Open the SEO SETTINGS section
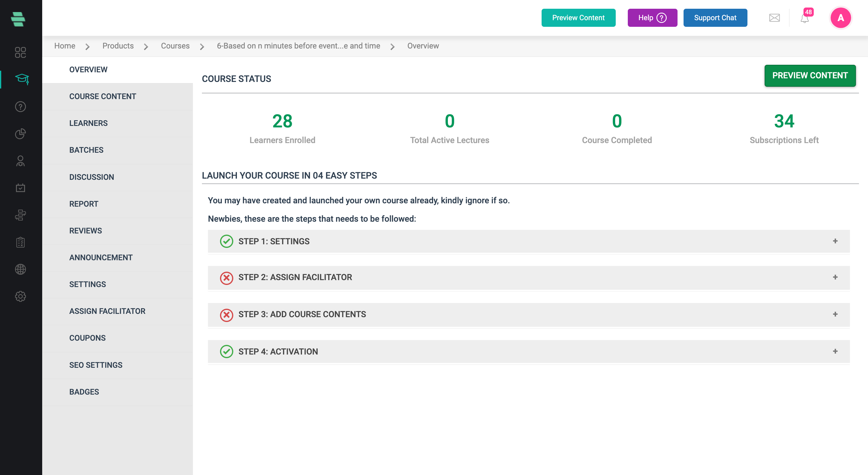Image resolution: width=868 pixels, height=475 pixels. pyautogui.click(x=96, y=364)
